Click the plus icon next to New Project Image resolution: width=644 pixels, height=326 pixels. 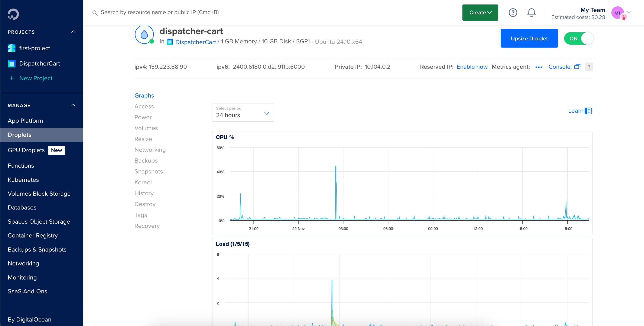pos(12,78)
